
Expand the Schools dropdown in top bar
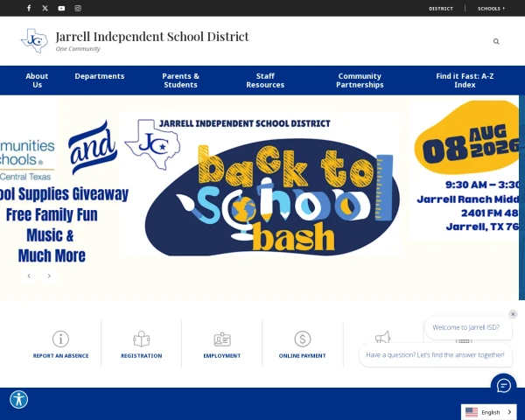coord(491,9)
